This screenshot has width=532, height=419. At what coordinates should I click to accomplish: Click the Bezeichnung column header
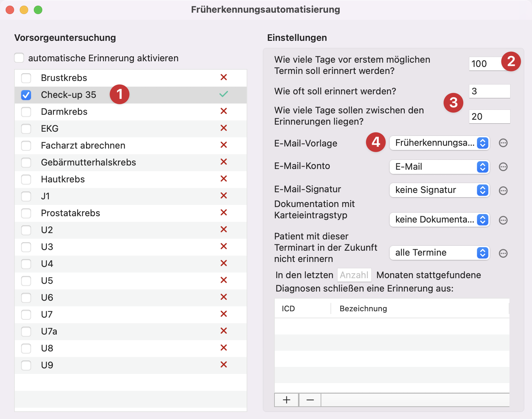point(420,308)
